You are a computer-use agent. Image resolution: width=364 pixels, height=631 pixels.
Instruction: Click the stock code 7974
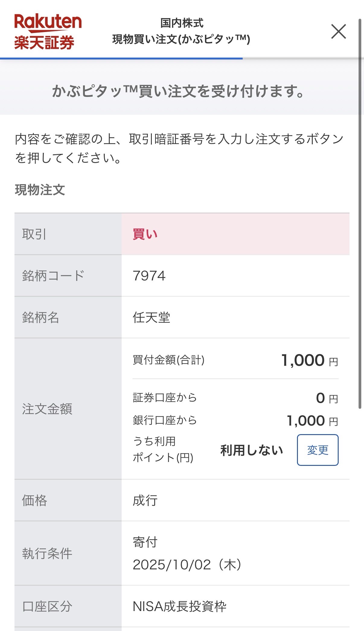tap(149, 276)
